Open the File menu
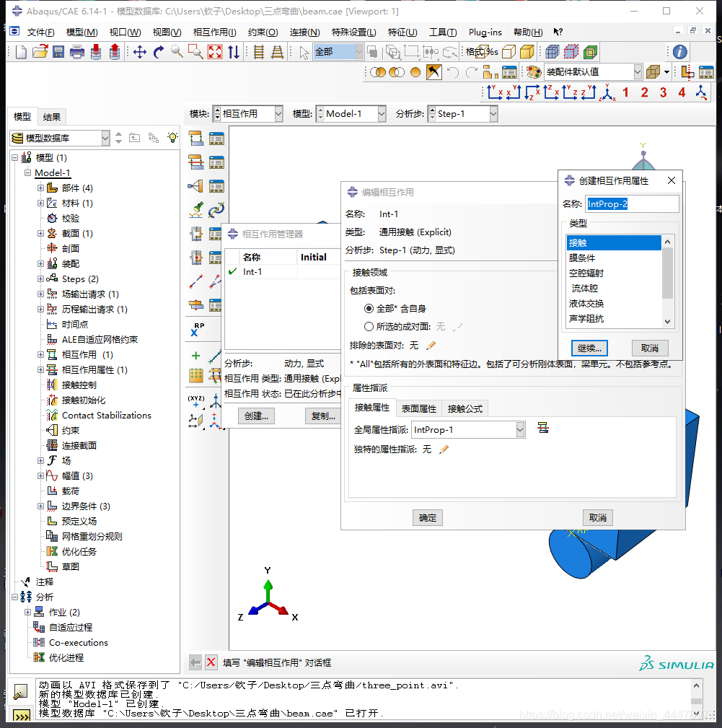This screenshot has width=722, height=728. [41, 32]
